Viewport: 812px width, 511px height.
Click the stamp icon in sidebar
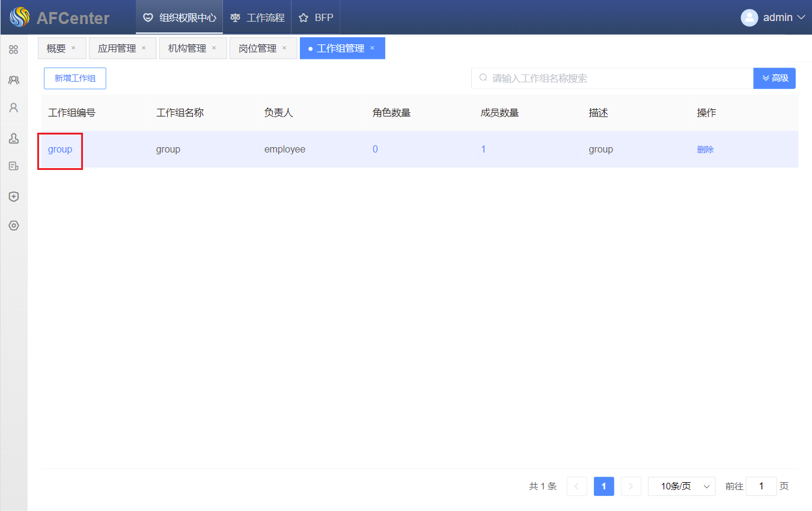point(13,139)
